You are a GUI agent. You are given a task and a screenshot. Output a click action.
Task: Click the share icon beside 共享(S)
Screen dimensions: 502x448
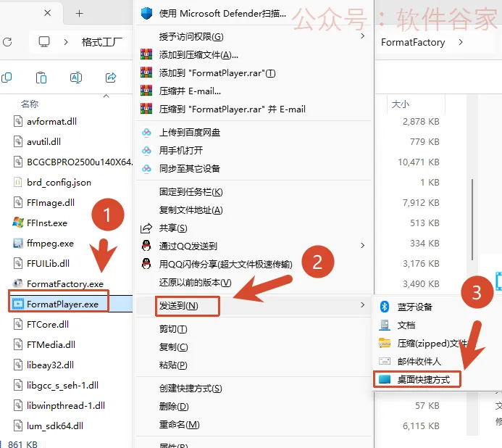[x=146, y=228]
